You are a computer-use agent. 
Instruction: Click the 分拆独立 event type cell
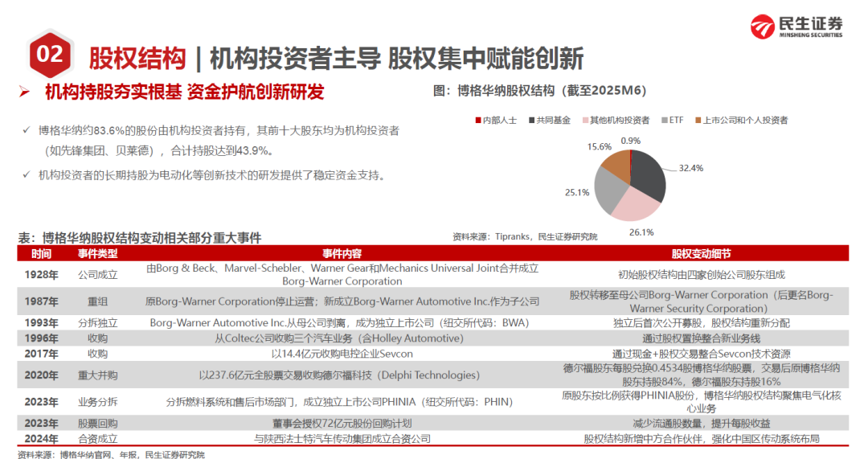tap(97, 323)
